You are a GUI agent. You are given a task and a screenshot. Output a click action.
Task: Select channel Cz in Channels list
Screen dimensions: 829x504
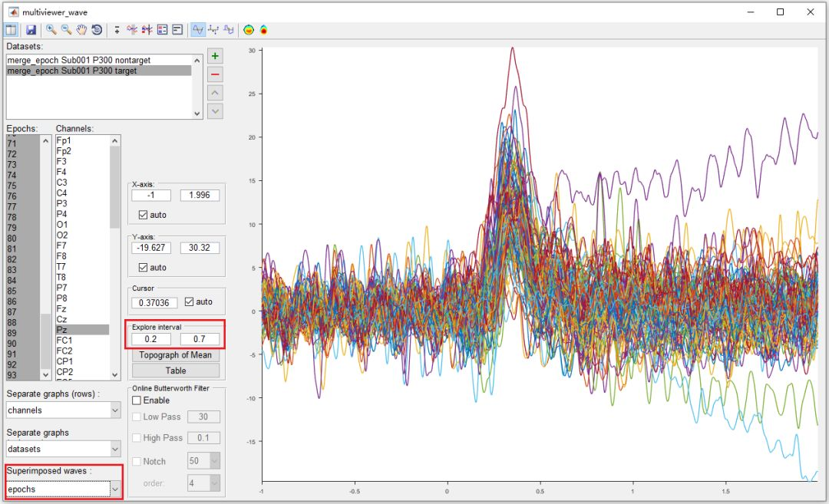(x=82, y=320)
